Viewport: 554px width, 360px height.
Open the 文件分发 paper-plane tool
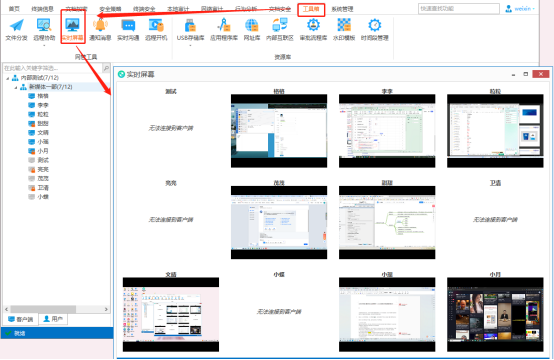pyautogui.click(x=16, y=29)
